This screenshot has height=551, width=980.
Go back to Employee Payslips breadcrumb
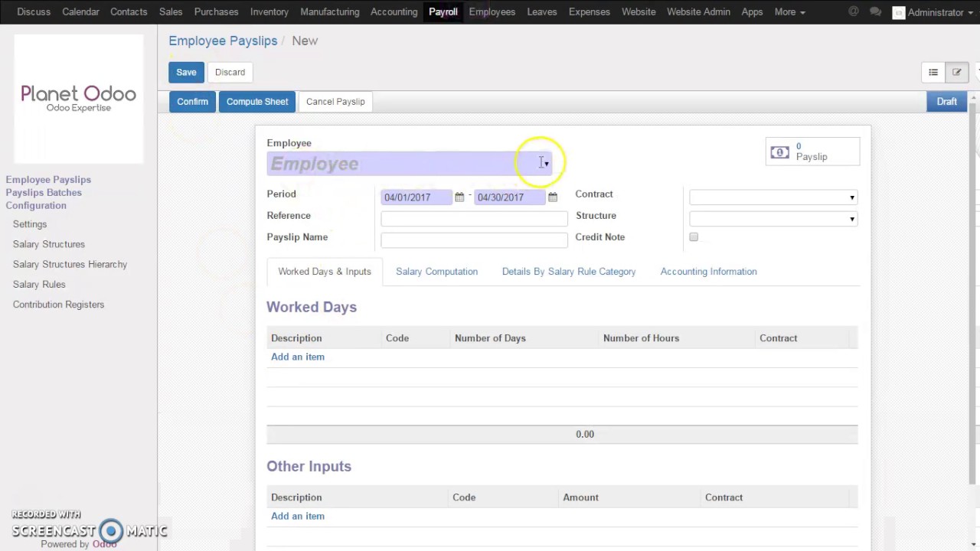click(223, 41)
